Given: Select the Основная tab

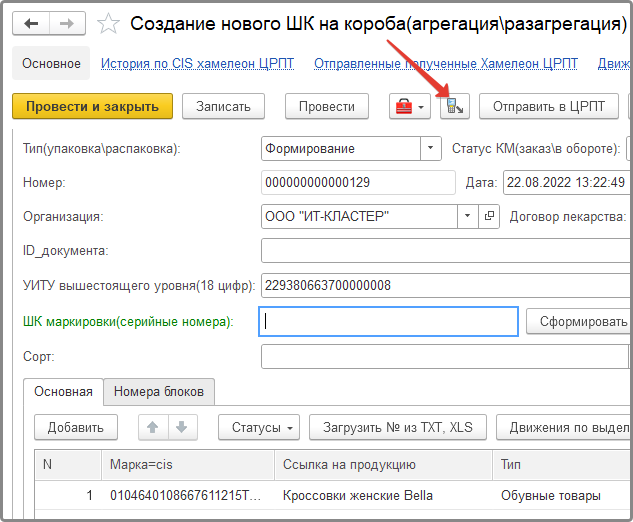Looking at the screenshot, I should [x=63, y=391].
